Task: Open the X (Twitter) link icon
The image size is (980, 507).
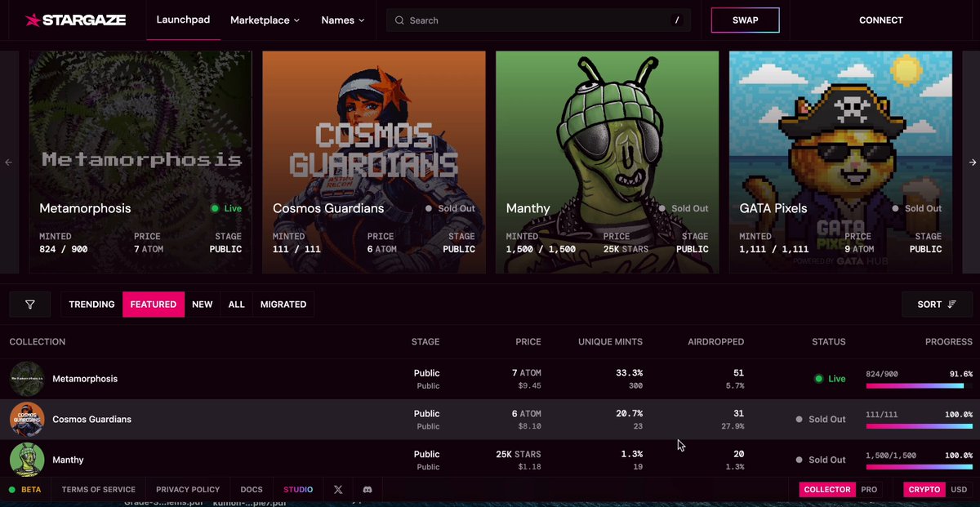Action: tap(338, 490)
